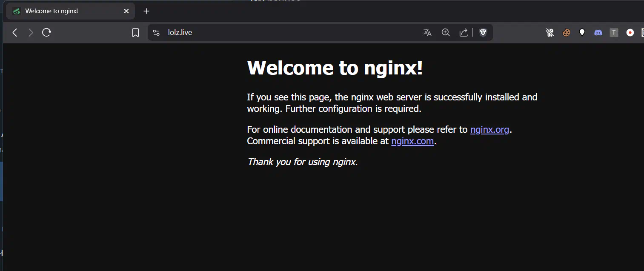Bookmark this page

point(135,32)
